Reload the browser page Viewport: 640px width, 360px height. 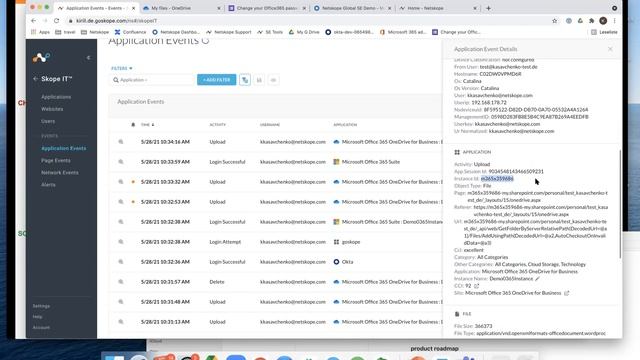pos(56,20)
